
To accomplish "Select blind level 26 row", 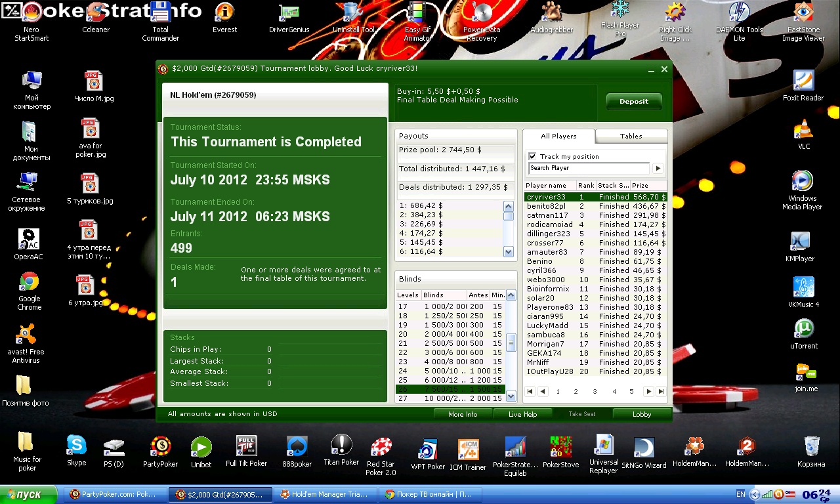I will point(450,389).
